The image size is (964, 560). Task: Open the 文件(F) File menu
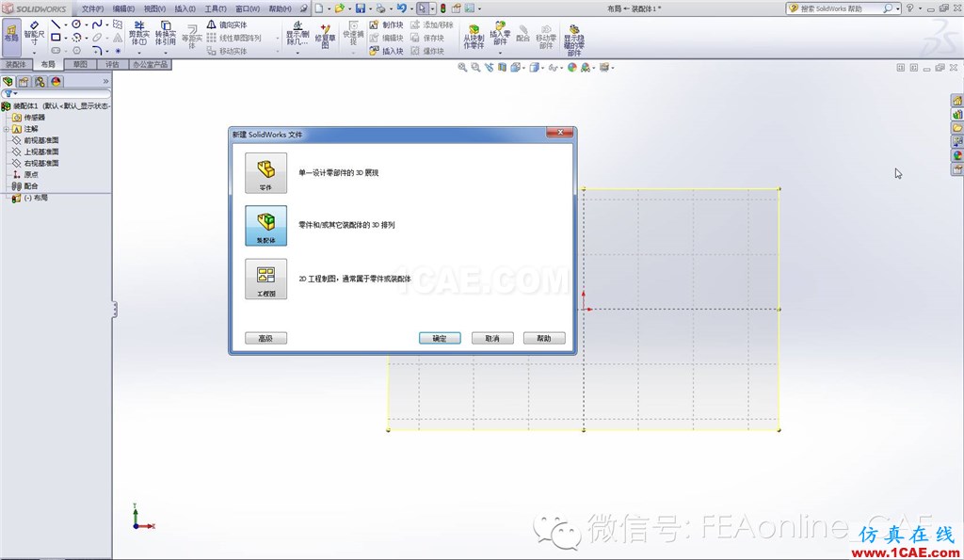coord(93,8)
